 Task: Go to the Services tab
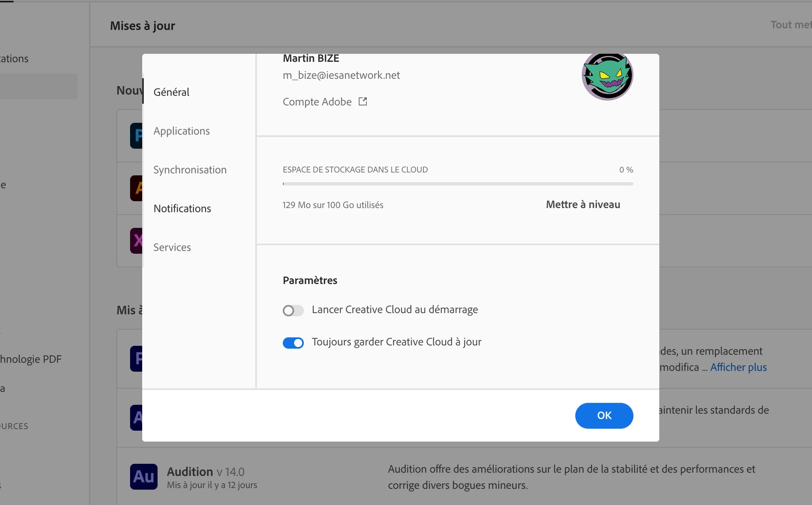point(172,247)
